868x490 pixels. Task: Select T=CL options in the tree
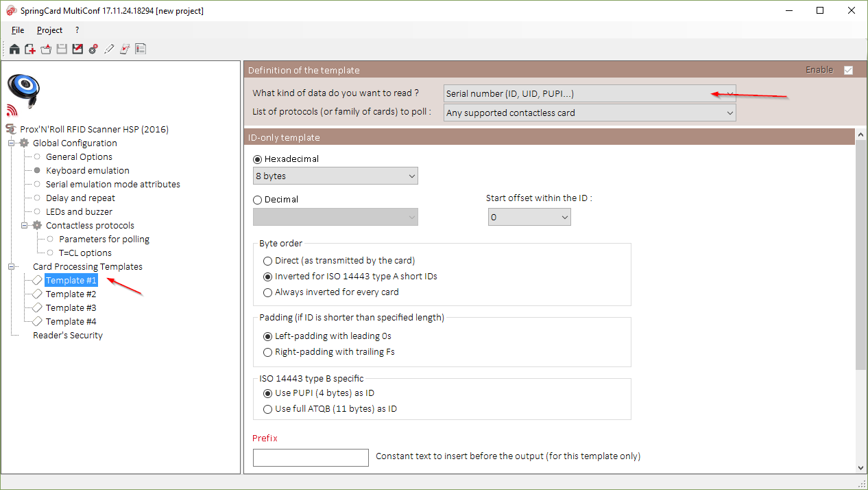(85, 253)
